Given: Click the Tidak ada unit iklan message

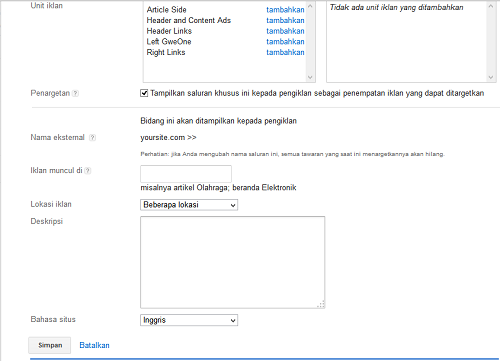Looking at the screenshot, I should point(396,7).
